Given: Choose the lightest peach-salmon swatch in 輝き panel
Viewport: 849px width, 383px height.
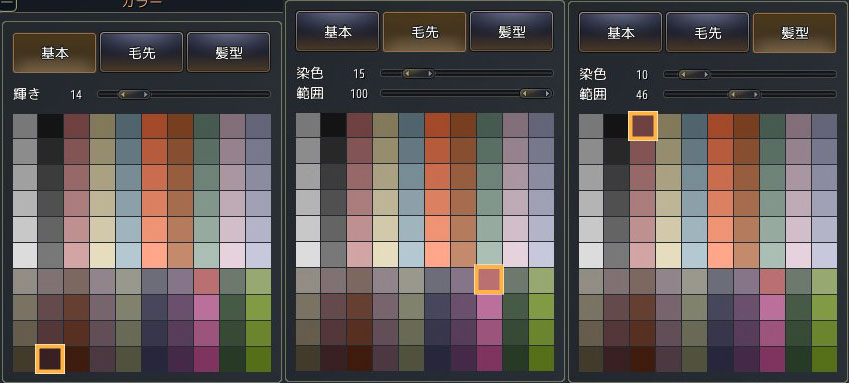Looking at the screenshot, I should [154, 255].
